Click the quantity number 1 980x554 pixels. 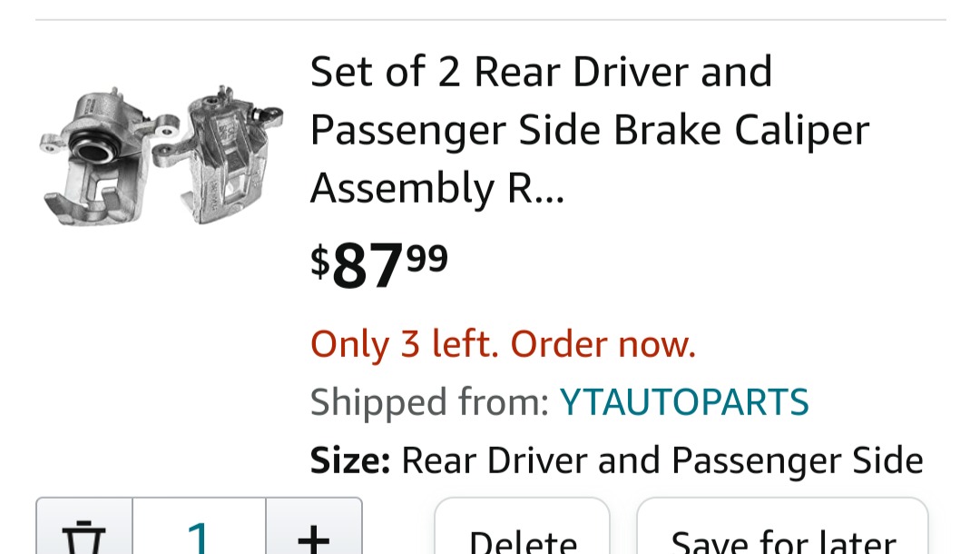coord(199,534)
